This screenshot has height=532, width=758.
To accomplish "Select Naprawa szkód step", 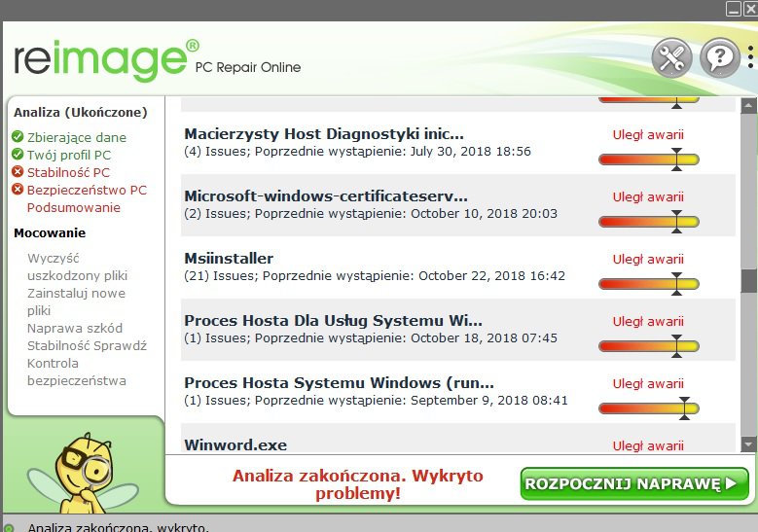I will coord(75,328).
